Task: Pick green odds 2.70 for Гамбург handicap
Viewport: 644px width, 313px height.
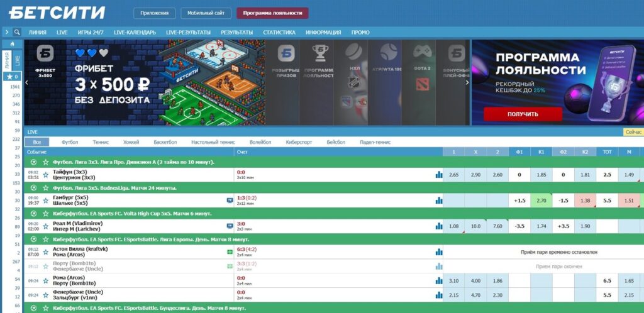Action: [541, 200]
